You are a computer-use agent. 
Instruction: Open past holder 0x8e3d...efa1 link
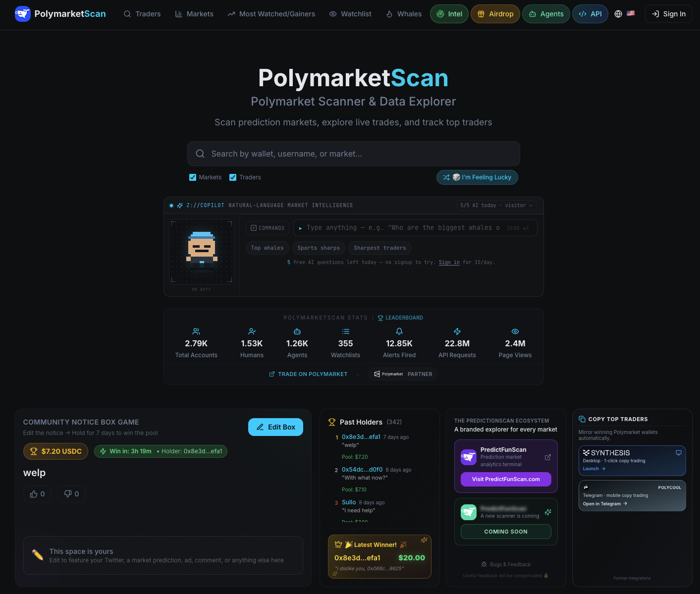(x=361, y=437)
